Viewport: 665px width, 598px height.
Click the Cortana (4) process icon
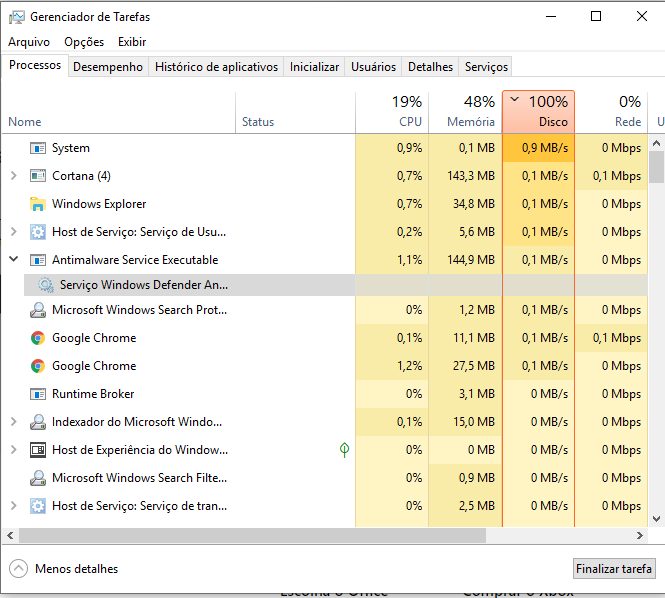click(38, 176)
